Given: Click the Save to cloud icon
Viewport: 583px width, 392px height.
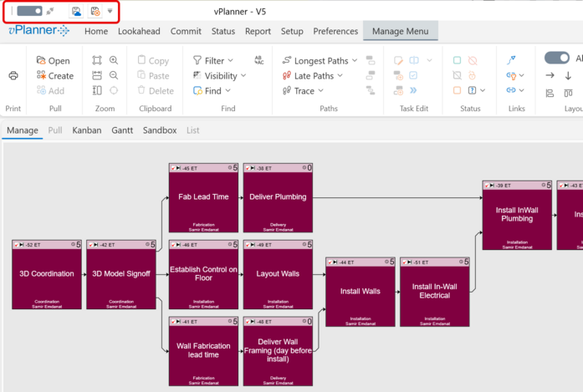Looking at the screenshot, I should (x=76, y=12).
